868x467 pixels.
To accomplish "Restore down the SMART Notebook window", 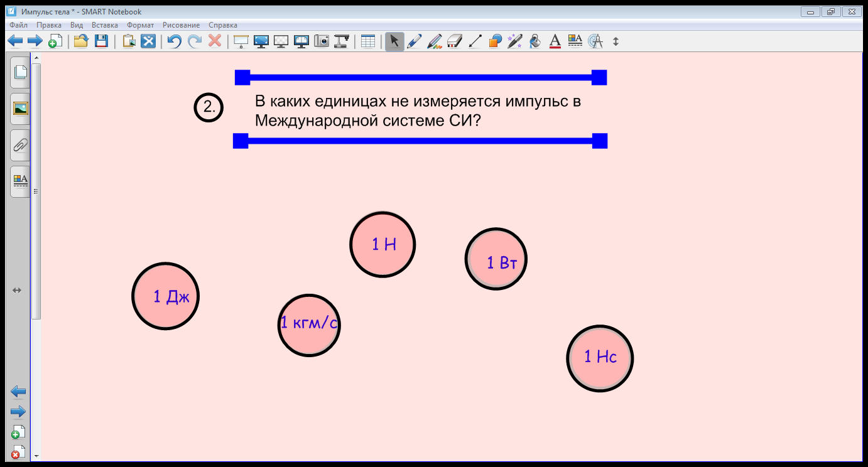I will coord(831,11).
